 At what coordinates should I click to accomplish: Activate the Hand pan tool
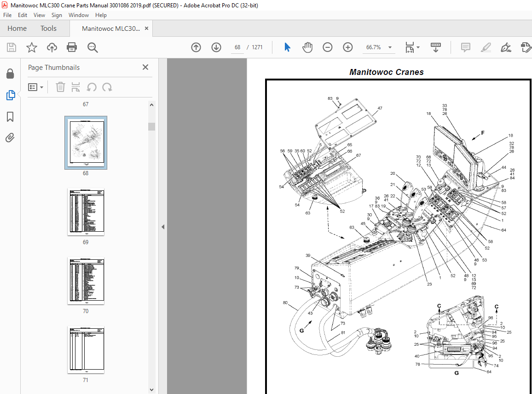click(307, 47)
